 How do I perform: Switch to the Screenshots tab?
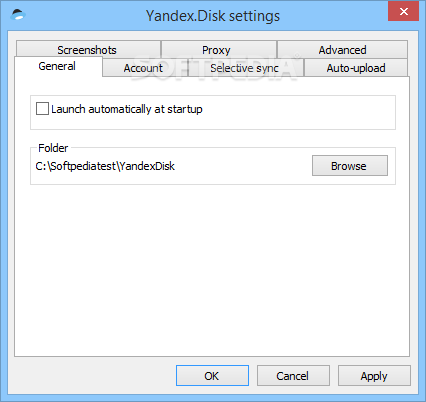88,50
